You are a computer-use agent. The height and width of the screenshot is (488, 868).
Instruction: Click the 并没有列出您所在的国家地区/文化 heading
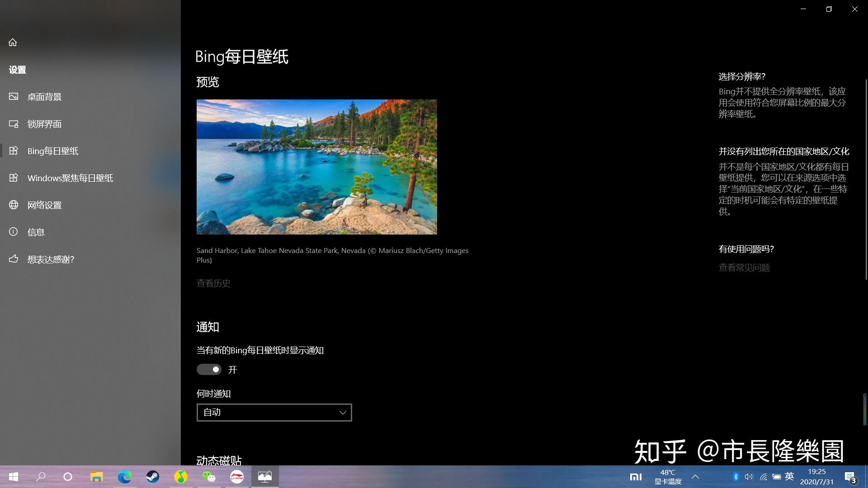pyautogui.click(x=784, y=151)
